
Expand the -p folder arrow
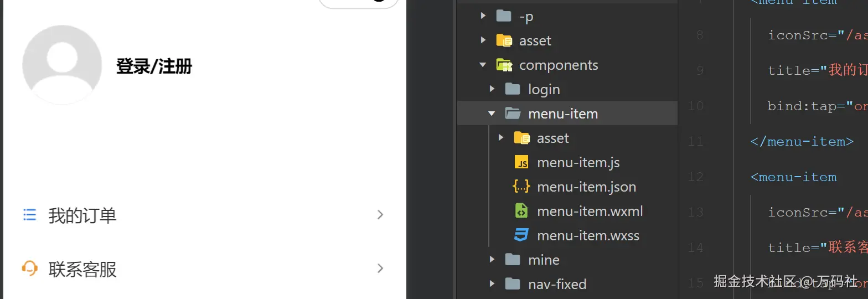[483, 16]
